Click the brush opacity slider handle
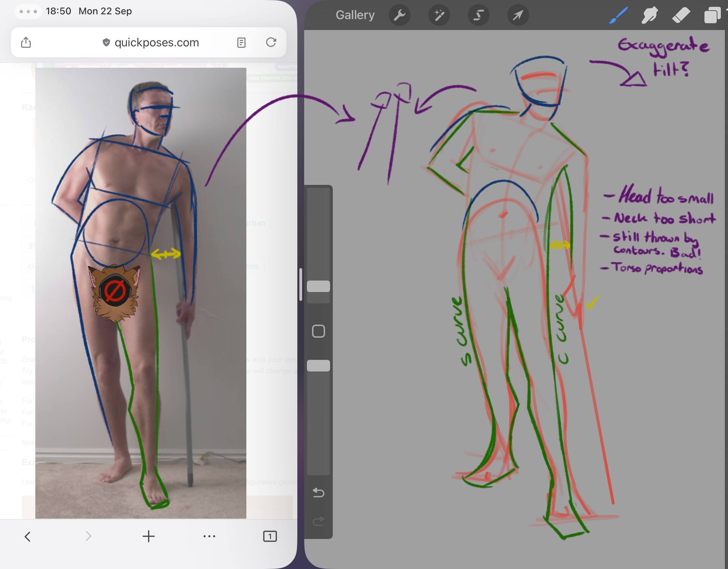Viewport: 728px width, 569px height. coord(318,365)
